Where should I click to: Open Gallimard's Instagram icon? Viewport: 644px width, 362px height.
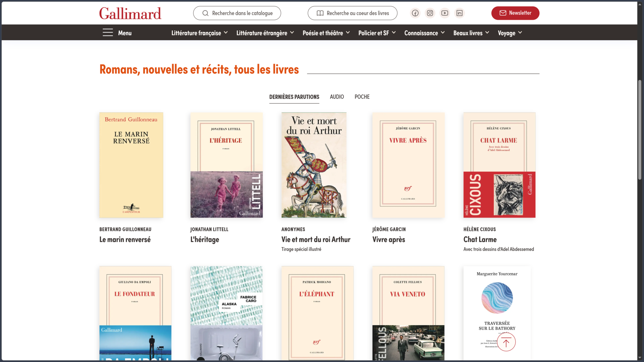click(430, 13)
